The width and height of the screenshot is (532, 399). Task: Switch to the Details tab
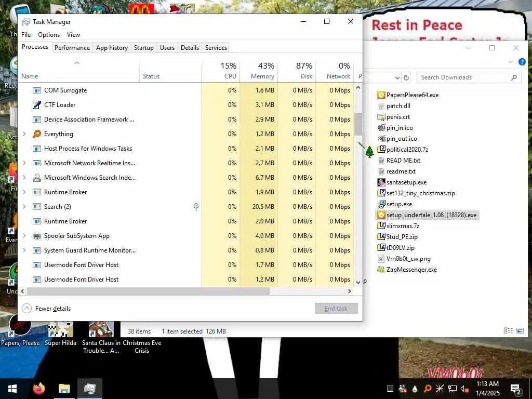click(x=190, y=48)
